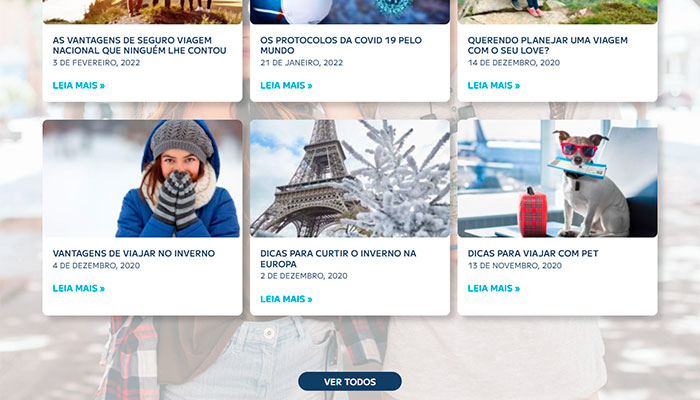Open LEIA MAIS for COVID 19 protocols article
The width and height of the screenshot is (700, 400).
[x=286, y=85]
